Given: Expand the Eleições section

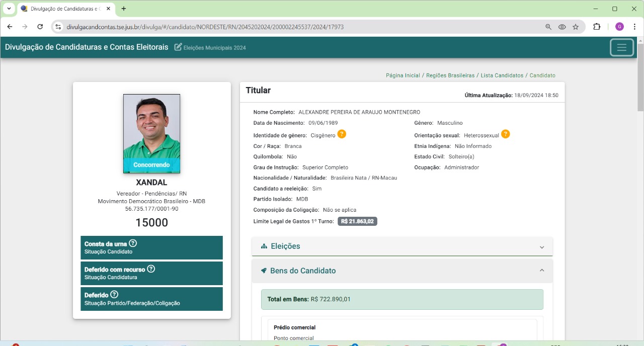Looking at the screenshot, I should pyautogui.click(x=403, y=246).
